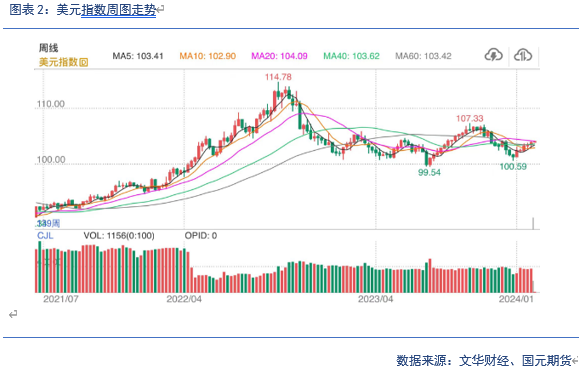Screen dimensions: 580x368
Task: Click the 99.54 low price label
Action: tap(429, 172)
